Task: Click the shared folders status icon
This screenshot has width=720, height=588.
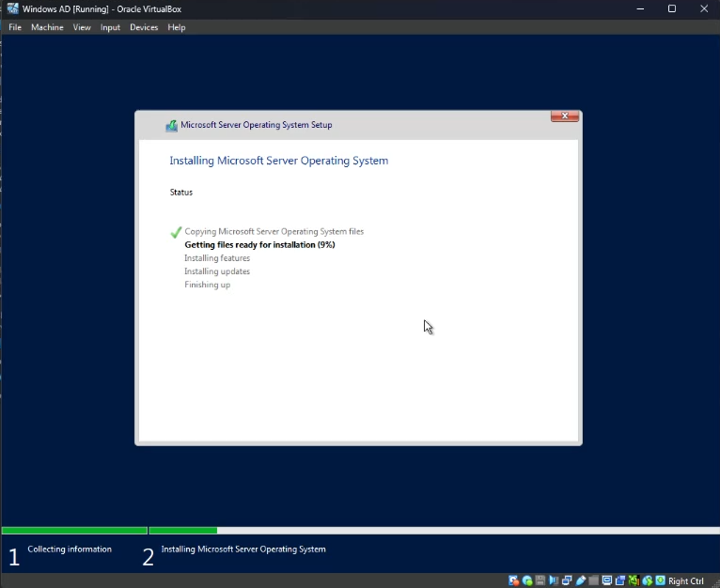Action: pyautogui.click(x=593, y=580)
